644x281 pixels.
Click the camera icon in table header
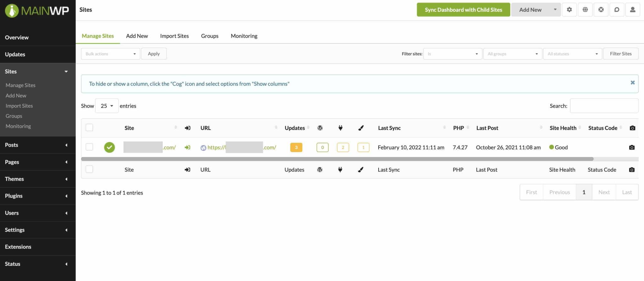[632, 128]
